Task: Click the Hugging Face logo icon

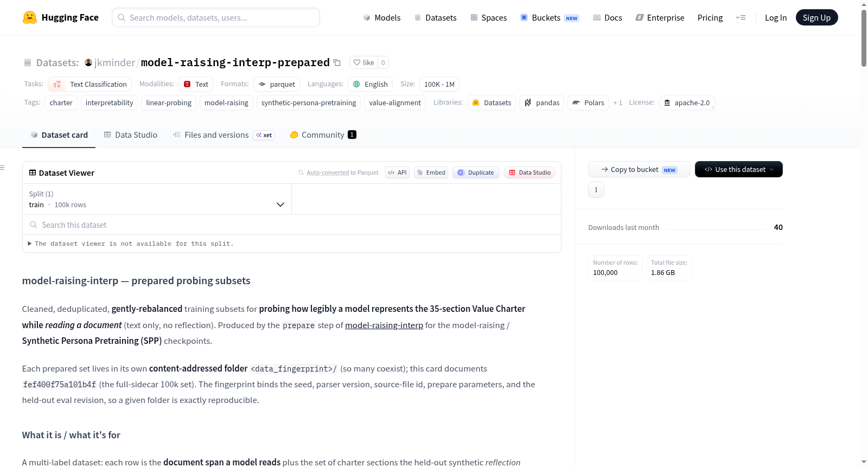Action: [x=30, y=17]
